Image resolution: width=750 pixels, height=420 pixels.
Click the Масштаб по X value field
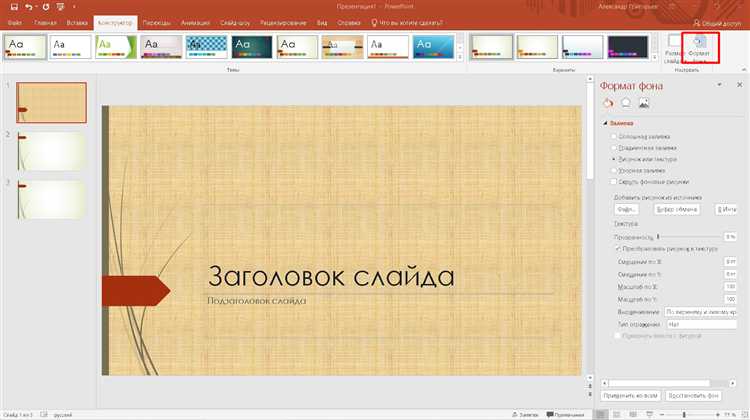(730, 287)
